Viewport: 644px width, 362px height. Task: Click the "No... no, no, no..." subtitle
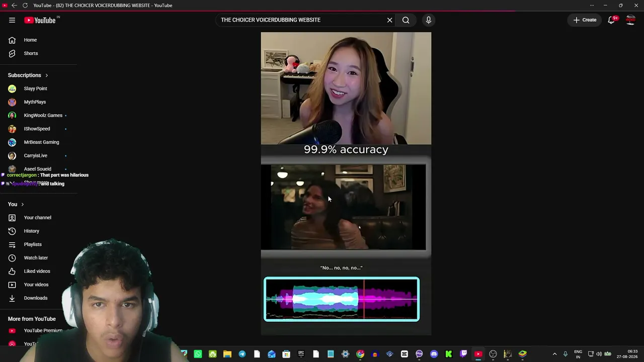coord(342,268)
